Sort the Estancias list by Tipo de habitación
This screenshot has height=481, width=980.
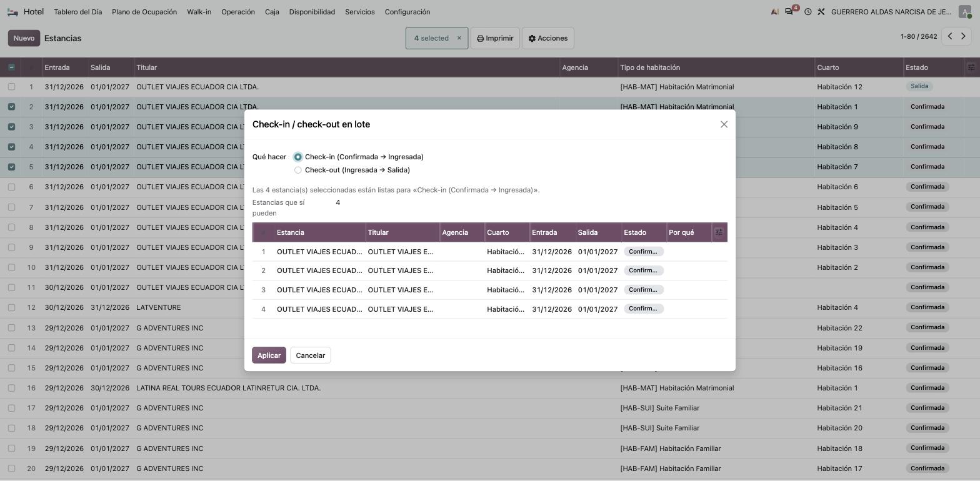pos(716,67)
